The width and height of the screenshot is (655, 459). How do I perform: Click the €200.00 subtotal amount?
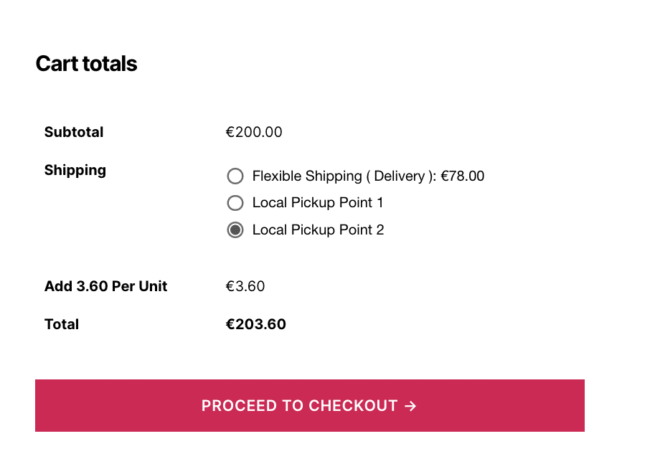point(254,132)
